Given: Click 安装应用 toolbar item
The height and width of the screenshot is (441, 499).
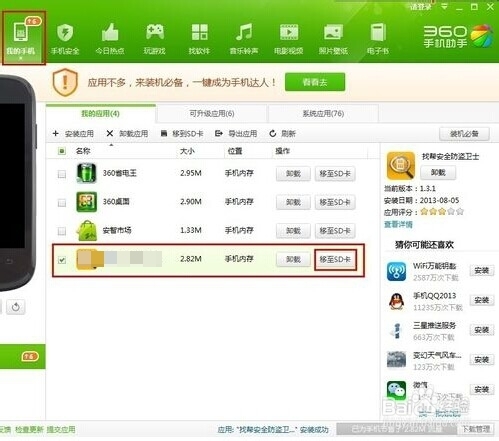Looking at the screenshot, I should tap(73, 134).
